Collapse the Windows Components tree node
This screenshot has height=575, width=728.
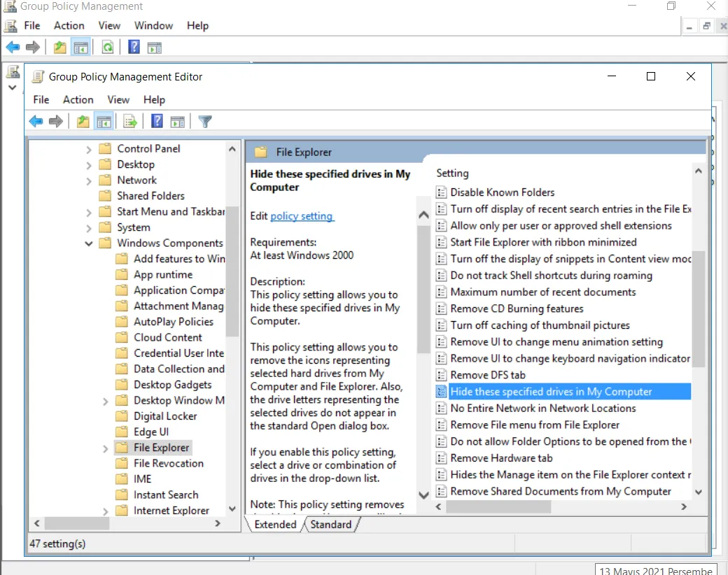tap(89, 243)
